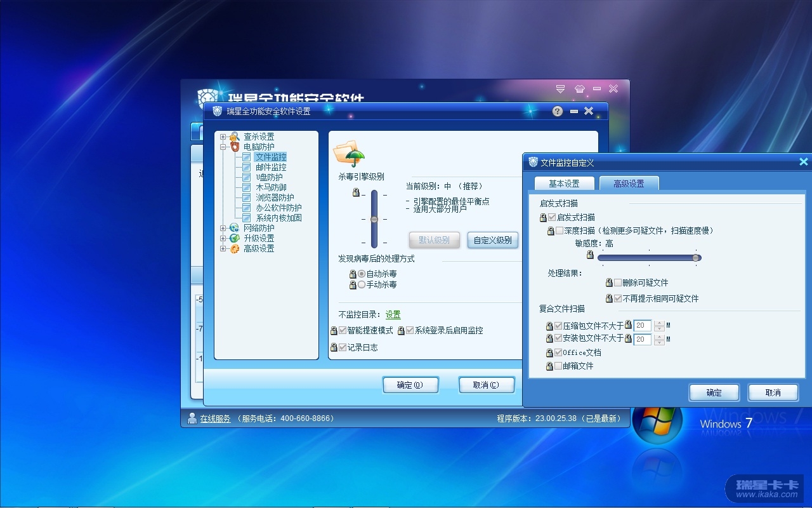Screen dimensions: 812x508
Task: Switch to the 高级设置 tab in 文件监控自定义
Action: pyautogui.click(x=629, y=184)
